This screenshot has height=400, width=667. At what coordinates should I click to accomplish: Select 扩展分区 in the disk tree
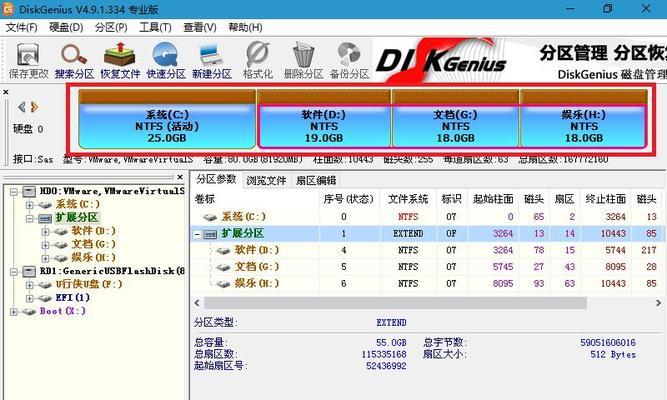coord(77,218)
